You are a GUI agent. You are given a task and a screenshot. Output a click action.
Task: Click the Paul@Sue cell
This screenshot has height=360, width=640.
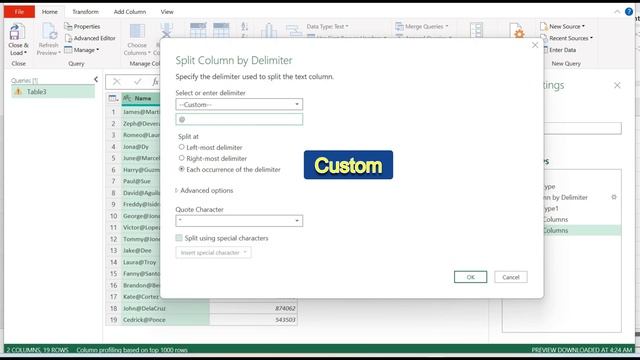click(x=140, y=181)
